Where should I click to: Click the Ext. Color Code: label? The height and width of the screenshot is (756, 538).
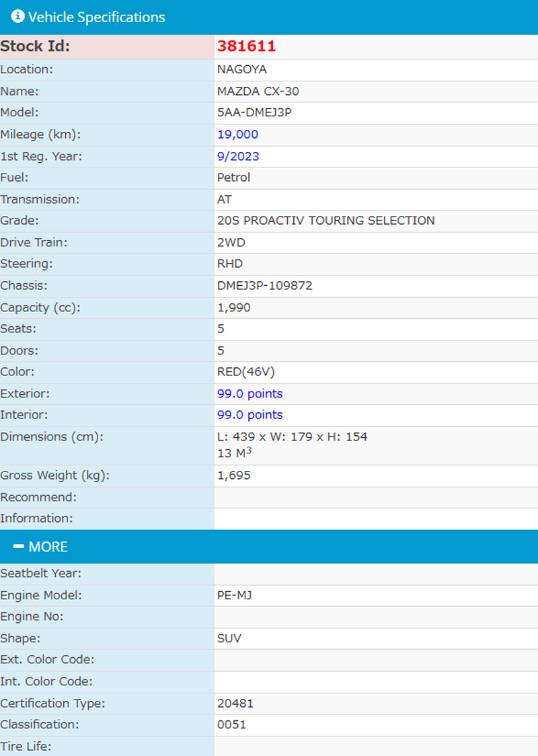47,660
